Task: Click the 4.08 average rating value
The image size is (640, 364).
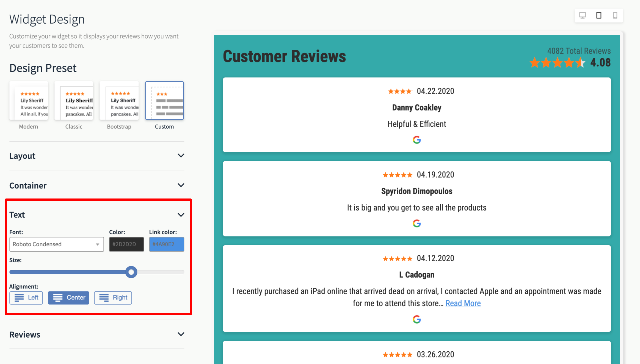Action: coord(600,63)
